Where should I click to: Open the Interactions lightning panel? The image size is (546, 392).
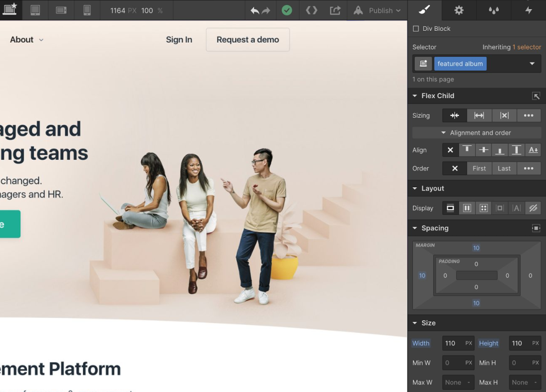[527, 10]
